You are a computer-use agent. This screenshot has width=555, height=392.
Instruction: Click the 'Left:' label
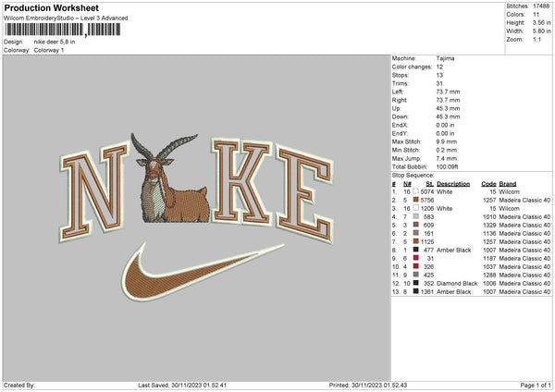point(398,92)
